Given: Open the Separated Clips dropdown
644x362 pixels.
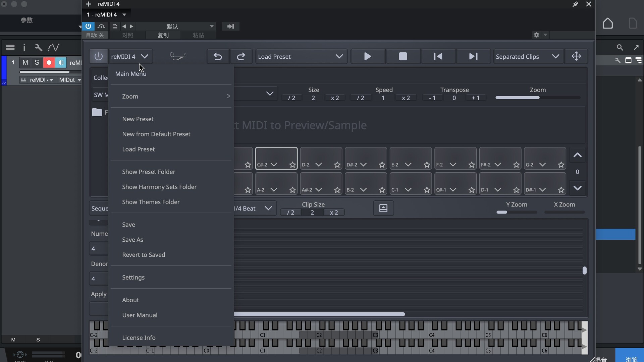Looking at the screenshot, I should [528, 56].
